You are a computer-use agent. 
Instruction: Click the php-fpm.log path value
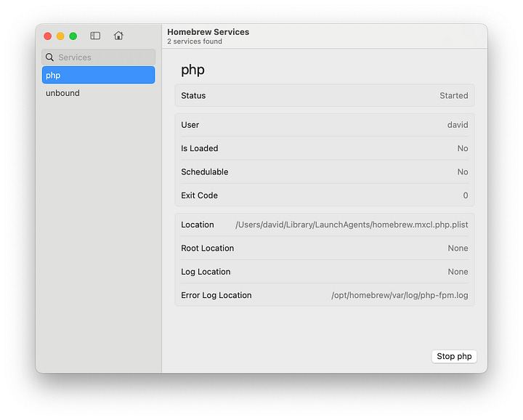click(400, 295)
